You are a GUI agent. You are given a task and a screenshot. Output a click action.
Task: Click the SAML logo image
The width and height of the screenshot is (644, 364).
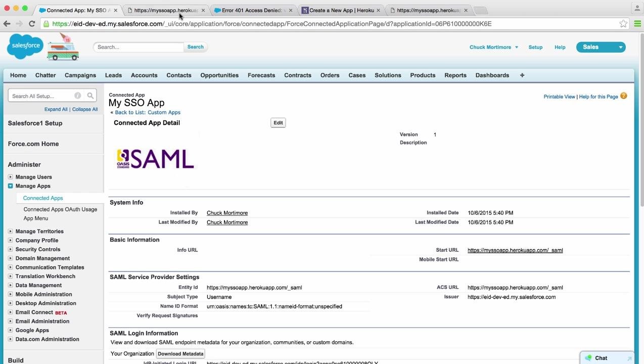coord(155,159)
